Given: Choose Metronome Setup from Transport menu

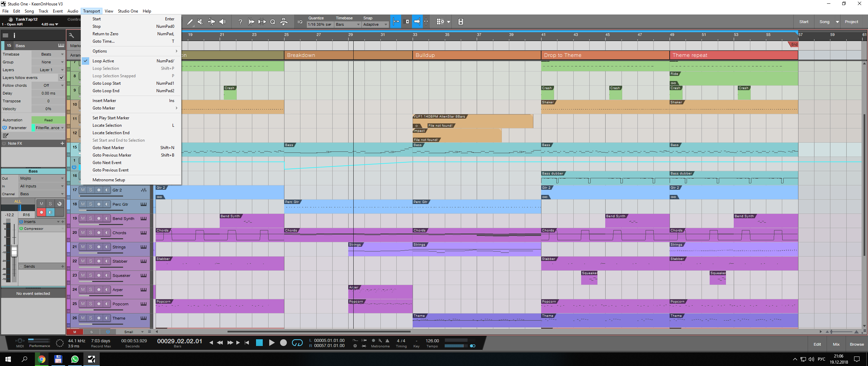Looking at the screenshot, I should [x=108, y=180].
